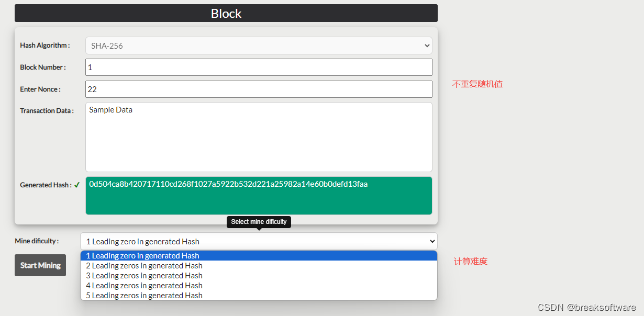This screenshot has width=644, height=316.
Task: Click the Block header bar
Action: pyautogui.click(x=226, y=13)
